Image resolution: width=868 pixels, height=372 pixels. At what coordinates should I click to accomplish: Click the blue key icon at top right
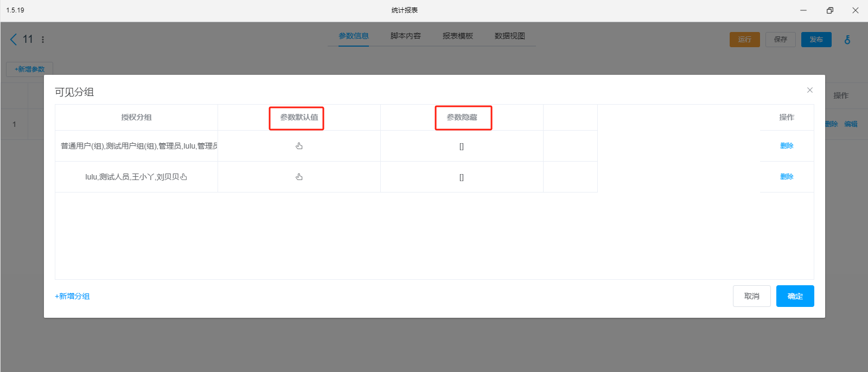pyautogui.click(x=847, y=40)
